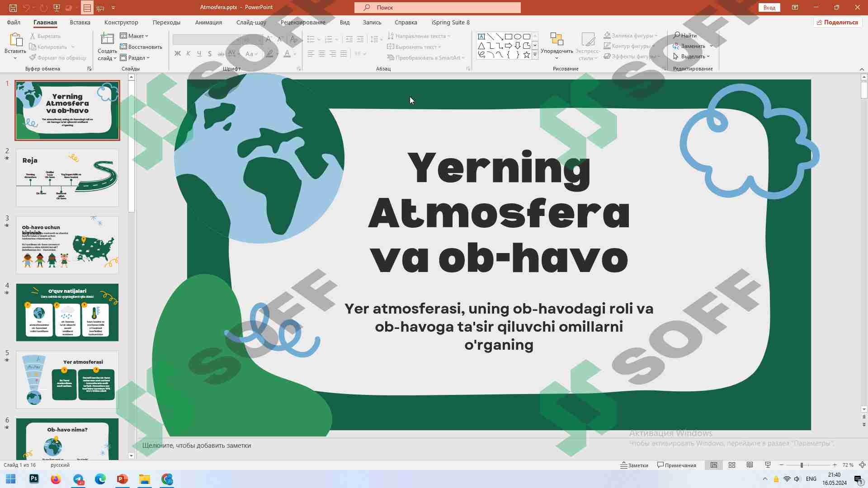
Task: Click the zoom percentage 72 %
Action: point(848,465)
